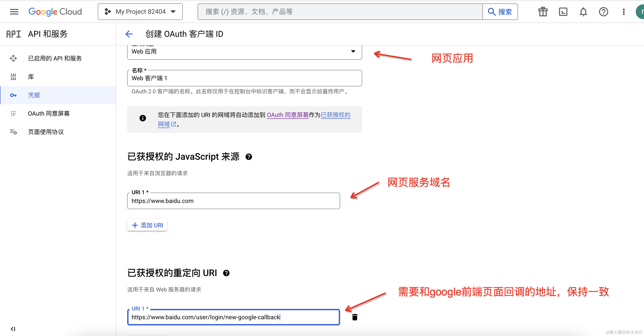
Task: Click the info icon in the notice box
Action: pyautogui.click(x=143, y=118)
